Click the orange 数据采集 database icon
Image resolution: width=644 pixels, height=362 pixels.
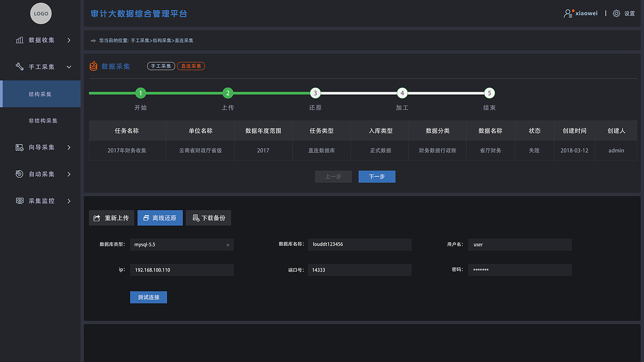click(93, 66)
